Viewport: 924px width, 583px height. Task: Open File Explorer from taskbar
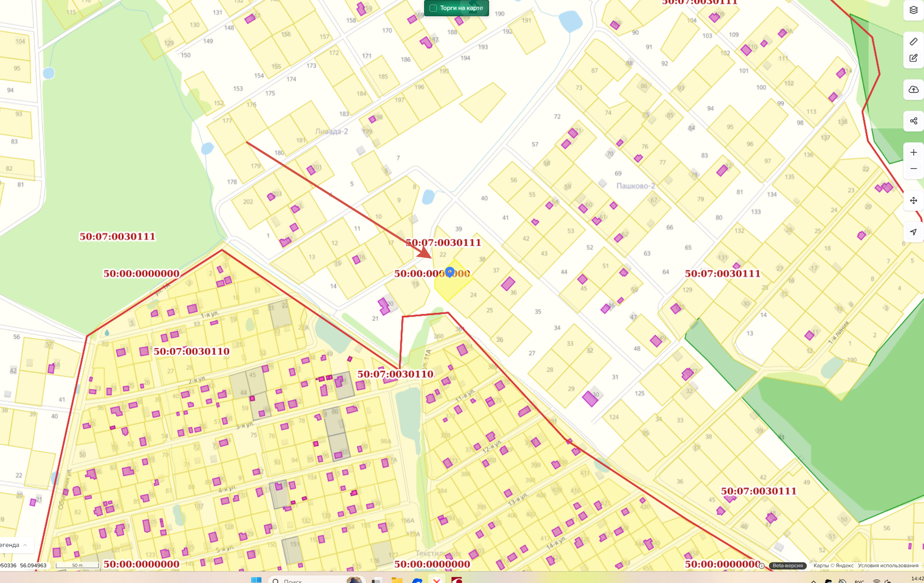[397, 580]
